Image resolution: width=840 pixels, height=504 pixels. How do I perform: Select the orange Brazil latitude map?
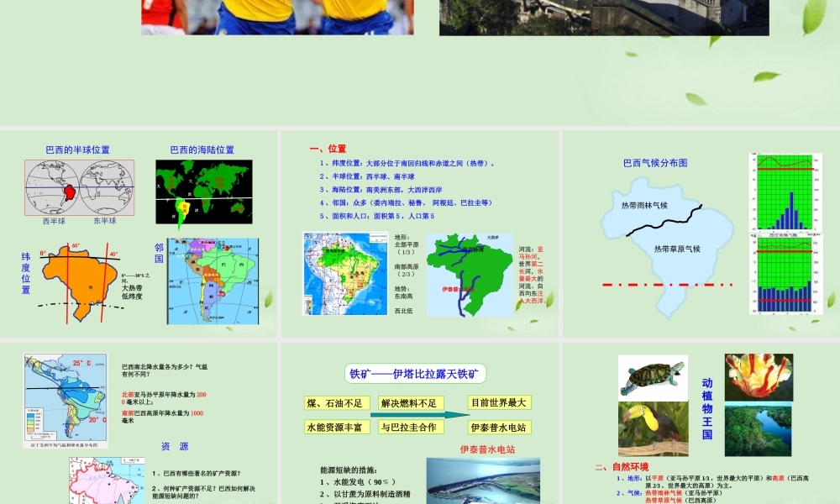pos(81,283)
